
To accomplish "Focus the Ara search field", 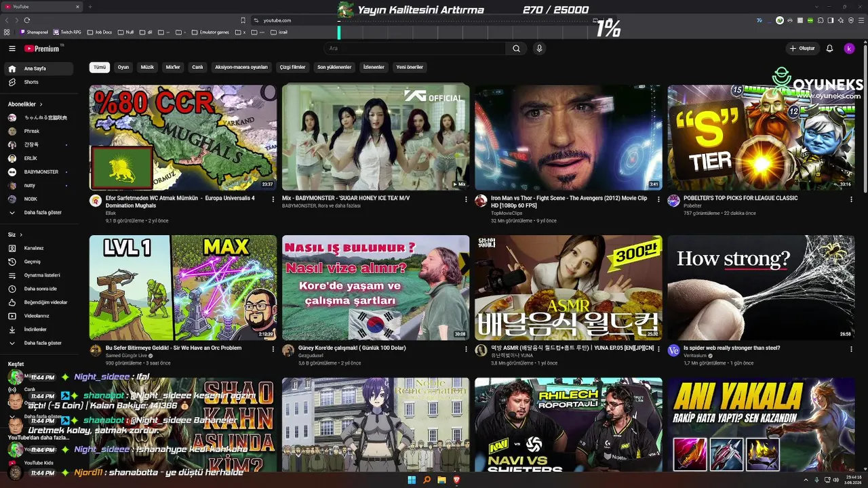I will [415, 49].
